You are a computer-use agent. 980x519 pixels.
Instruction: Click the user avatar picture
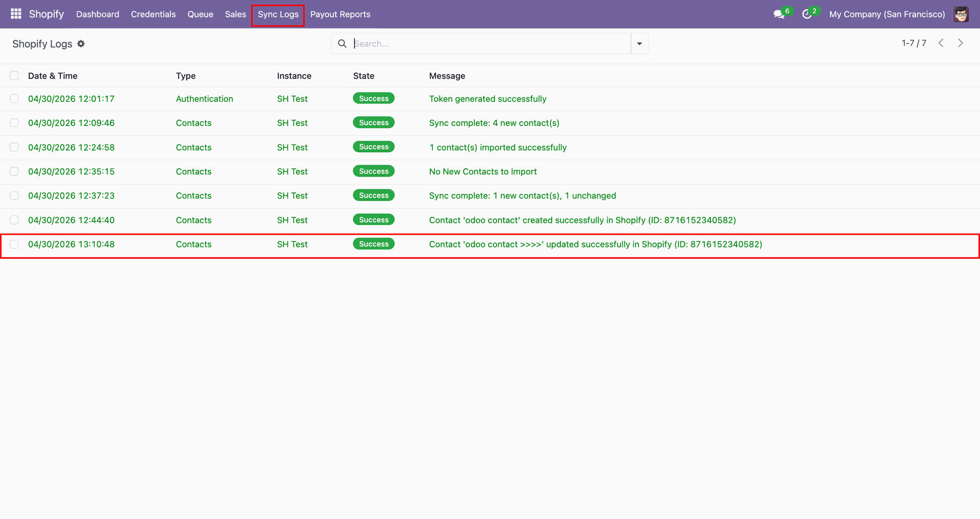pyautogui.click(x=961, y=14)
